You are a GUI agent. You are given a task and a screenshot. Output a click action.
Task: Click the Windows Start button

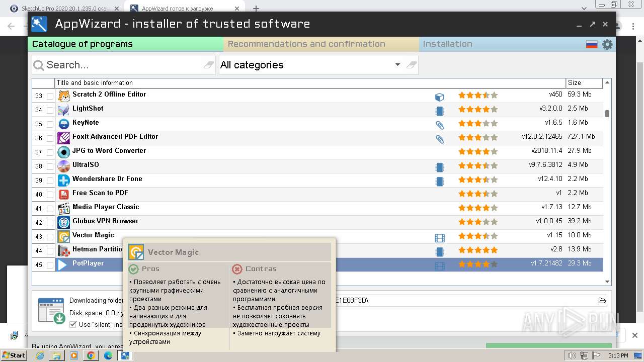point(14,355)
